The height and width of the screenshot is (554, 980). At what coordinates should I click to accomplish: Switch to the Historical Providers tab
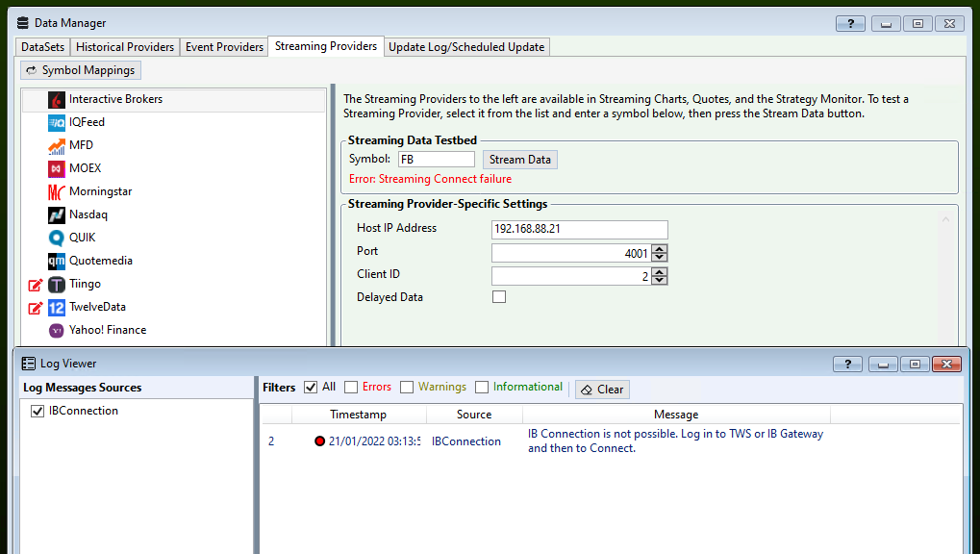point(125,47)
